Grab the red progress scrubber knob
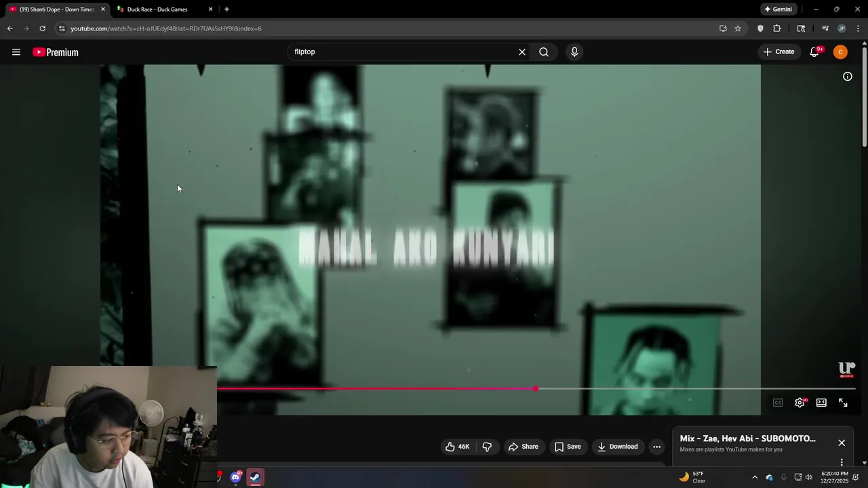This screenshot has height=488, width=868. coord(536,389)
